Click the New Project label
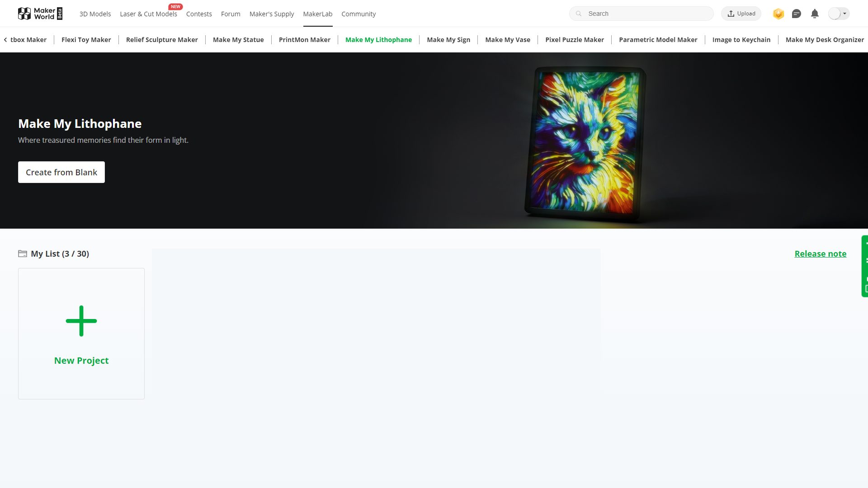Image resolution: width=868 pixels, height=488 pixels. click(81, 361)
